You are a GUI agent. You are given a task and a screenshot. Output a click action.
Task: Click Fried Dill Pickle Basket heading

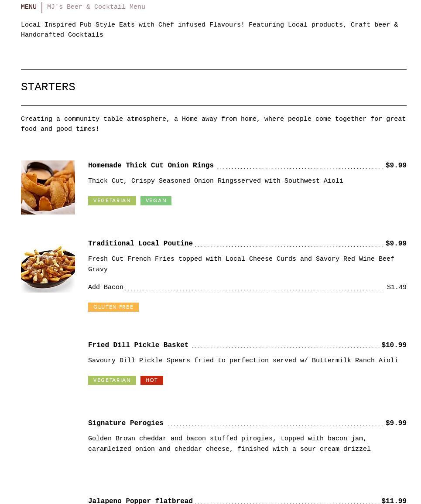(138, 345)
